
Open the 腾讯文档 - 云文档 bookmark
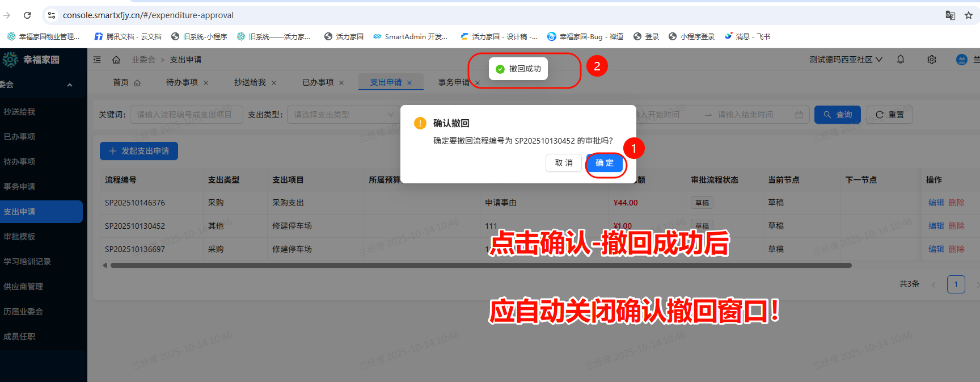128,36
